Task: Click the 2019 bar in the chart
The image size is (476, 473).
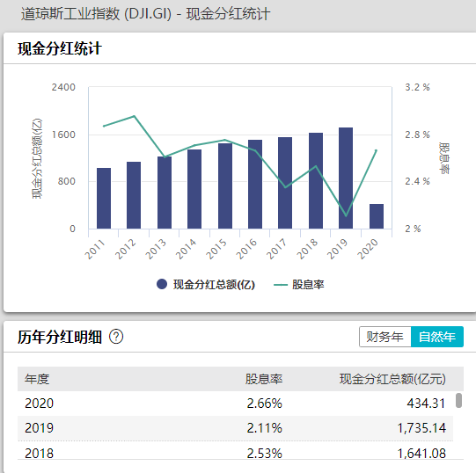Action: coord(346,178)
